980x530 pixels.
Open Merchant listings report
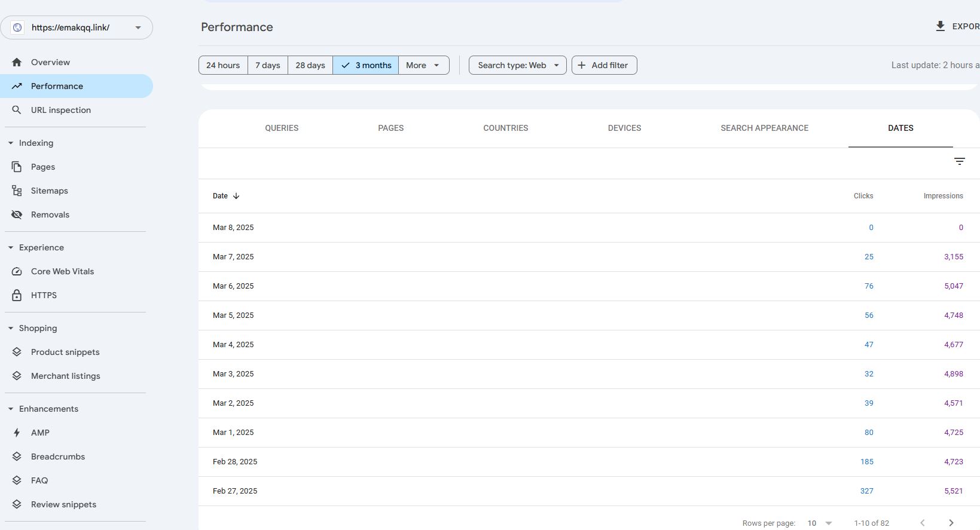[65, 376]
